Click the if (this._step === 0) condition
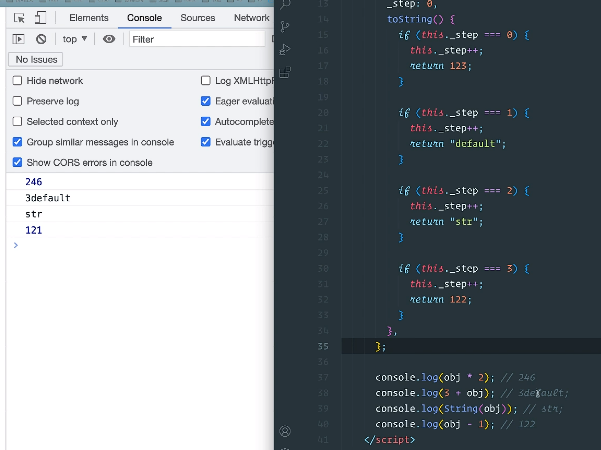Screen dimensions: 601x450 [464, 35]
